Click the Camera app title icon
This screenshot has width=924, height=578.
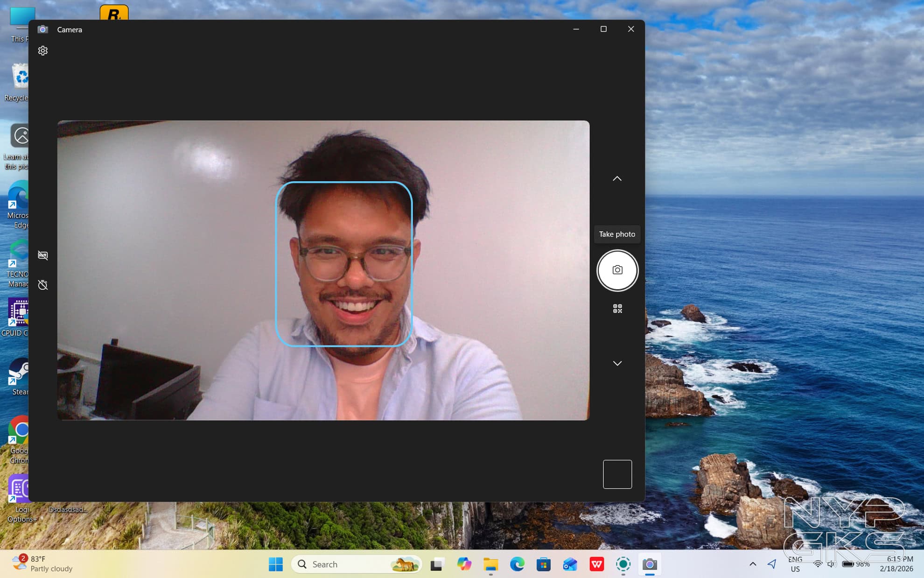[x=42, y=29]
